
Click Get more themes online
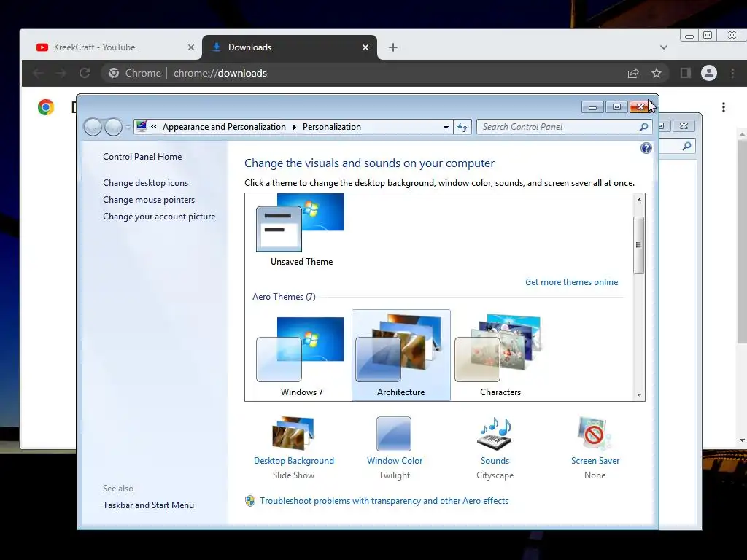tap(571, 282)
